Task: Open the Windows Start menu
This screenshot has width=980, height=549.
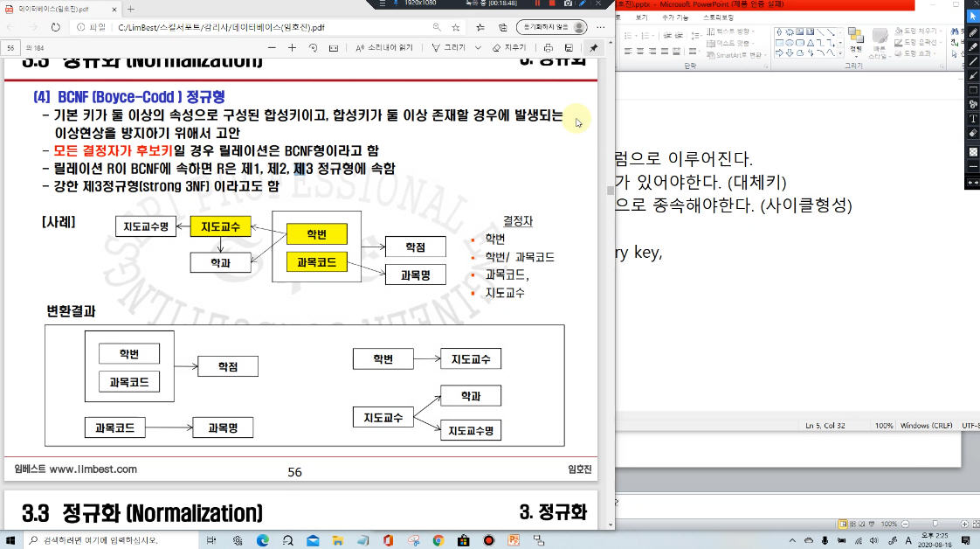Action: 10,540
